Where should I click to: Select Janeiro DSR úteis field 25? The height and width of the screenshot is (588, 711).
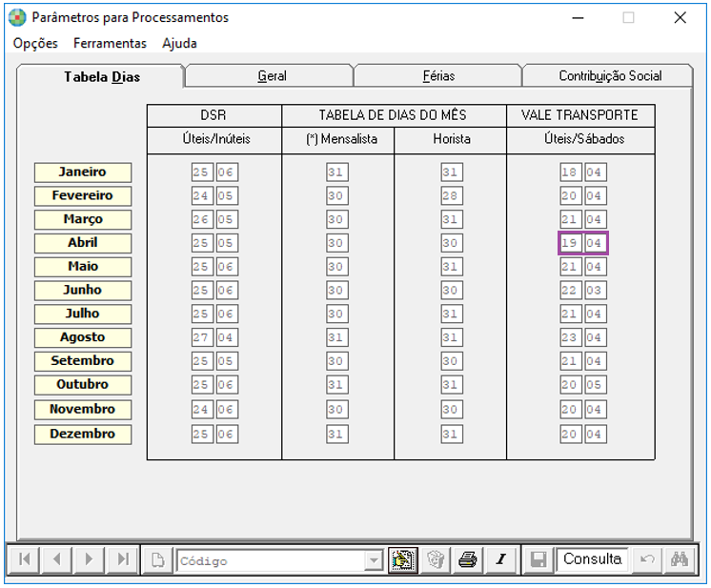[x=202, y=172]
